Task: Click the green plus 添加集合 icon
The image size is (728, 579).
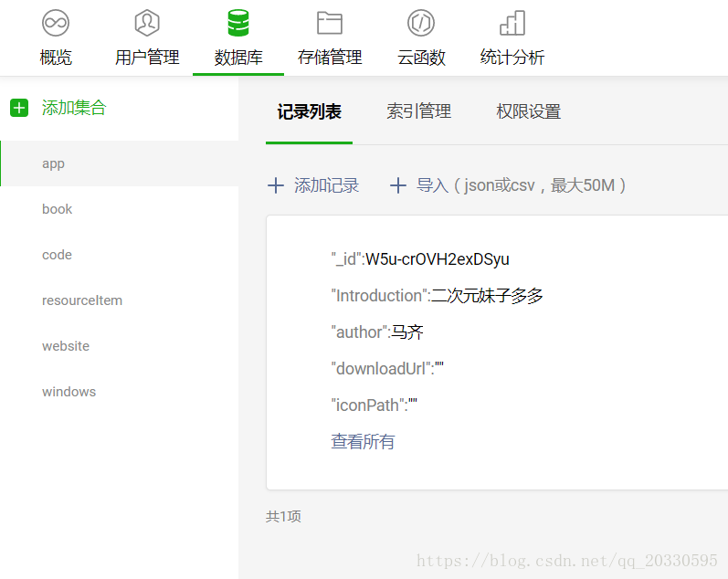Action: [19, 108]
